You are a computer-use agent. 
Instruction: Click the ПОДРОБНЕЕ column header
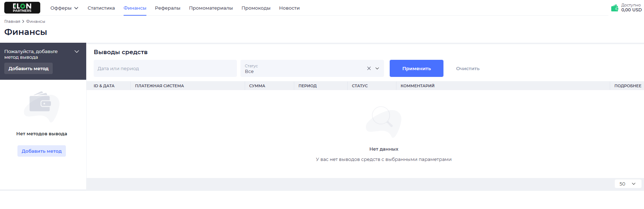(x=628, y=86)
